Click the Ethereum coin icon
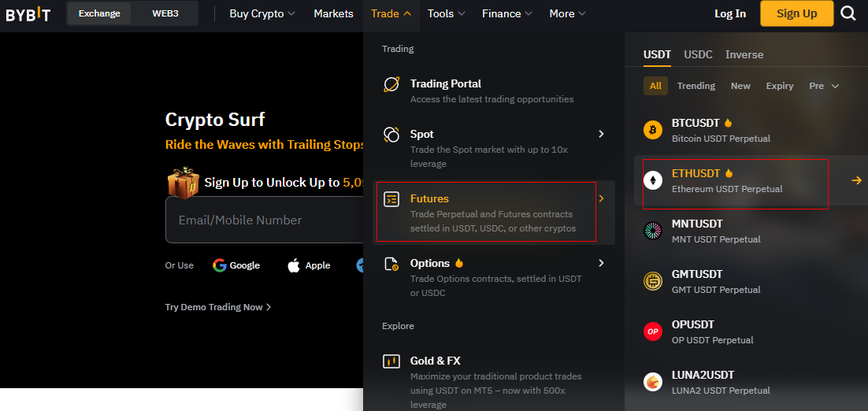The height and width of the screenshot is (411, 868). 653,180
